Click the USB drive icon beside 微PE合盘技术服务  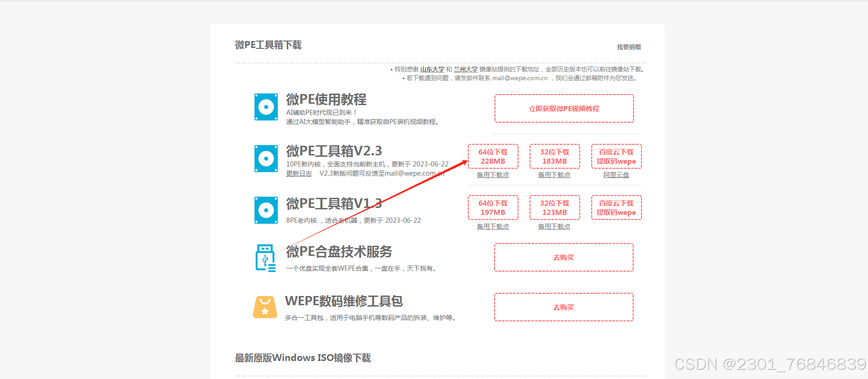pos(266,258)
